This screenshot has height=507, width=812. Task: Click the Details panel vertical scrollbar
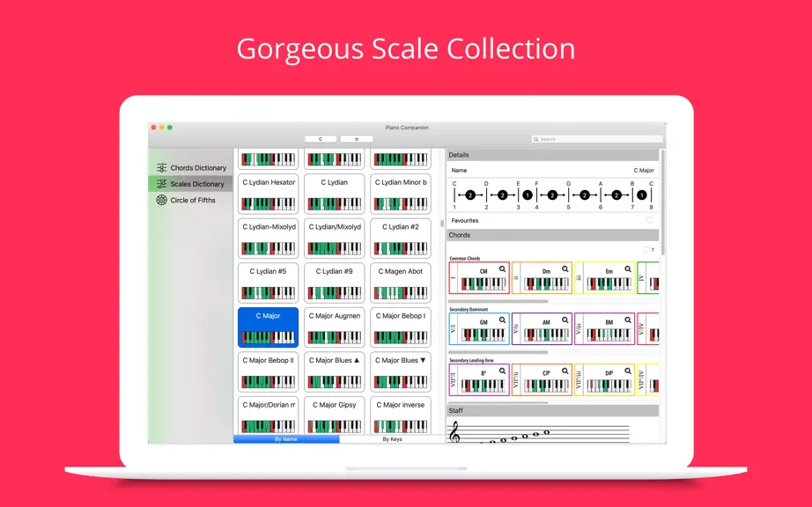coord(662,202)
